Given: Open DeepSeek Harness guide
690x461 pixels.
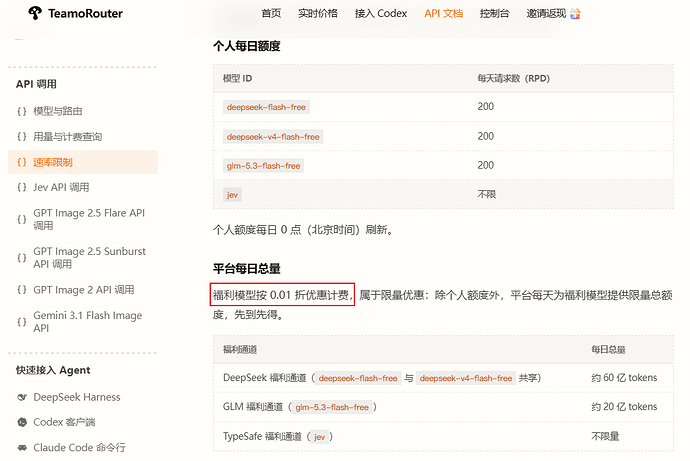Looking at the screenshot, I should click(77, 397).
